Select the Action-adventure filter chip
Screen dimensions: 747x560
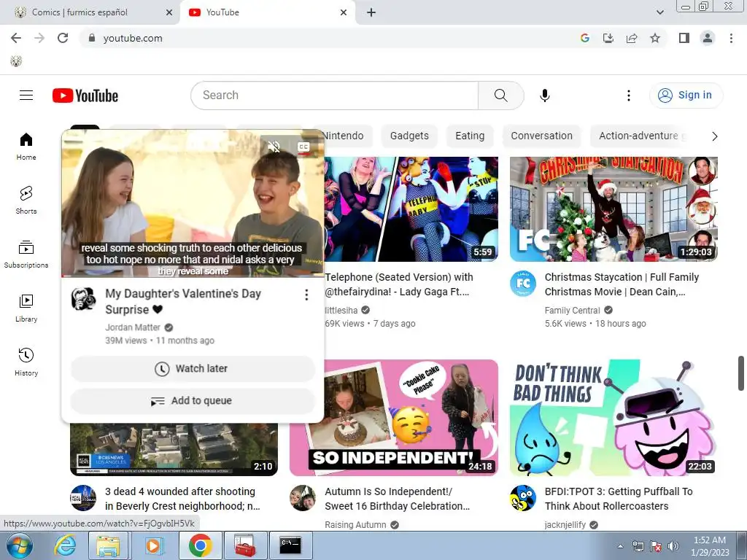click(638, 136)
